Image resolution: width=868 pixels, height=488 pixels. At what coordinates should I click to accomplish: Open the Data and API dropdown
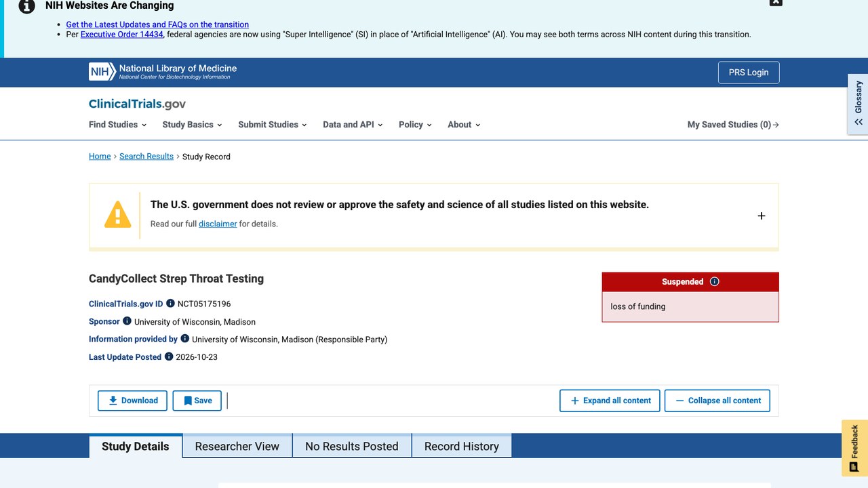coord(353,125)
